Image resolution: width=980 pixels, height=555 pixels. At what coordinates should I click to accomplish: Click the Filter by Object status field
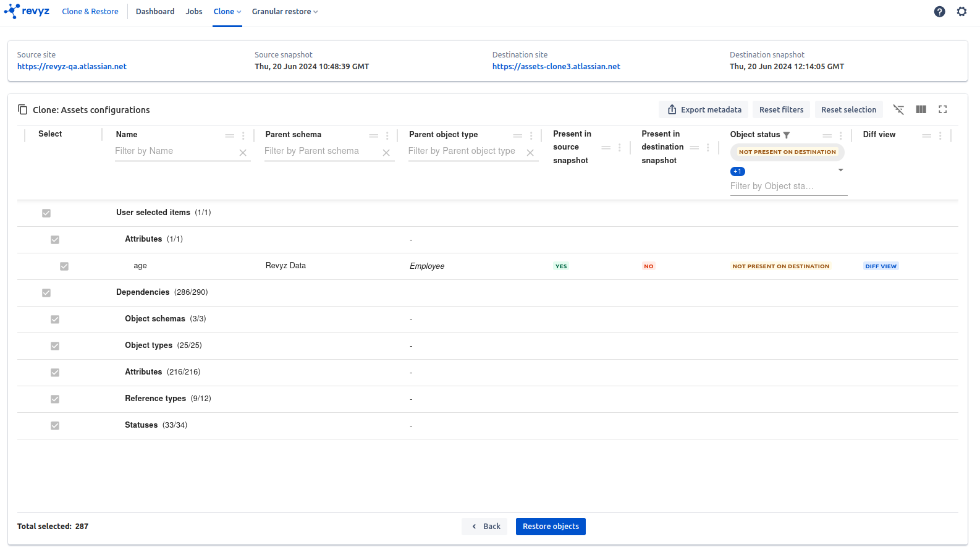point(788,187)
